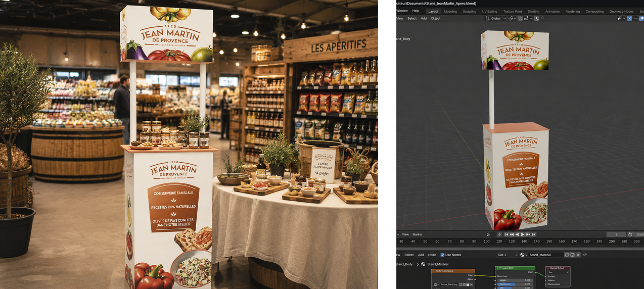Image resolution: width=644 pixels, height=289 pixels.
Task: Click frame number 50 on the timeline
Action: (425, 242)
